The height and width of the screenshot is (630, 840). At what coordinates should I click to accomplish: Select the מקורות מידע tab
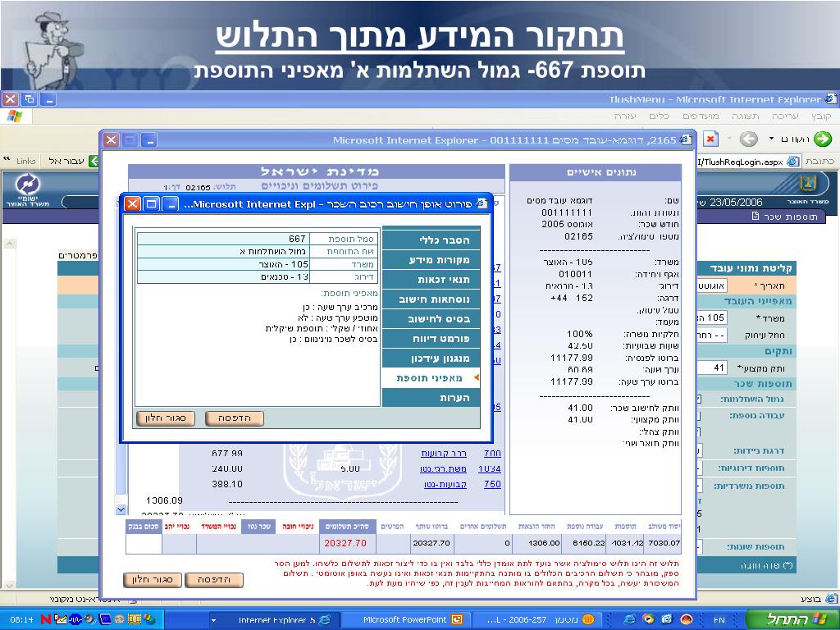(431, 260)
